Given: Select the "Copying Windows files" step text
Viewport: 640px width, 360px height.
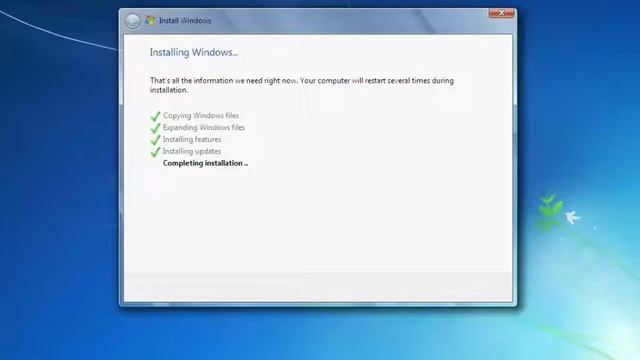Looking at the screenshot, I should coord(201,116).
